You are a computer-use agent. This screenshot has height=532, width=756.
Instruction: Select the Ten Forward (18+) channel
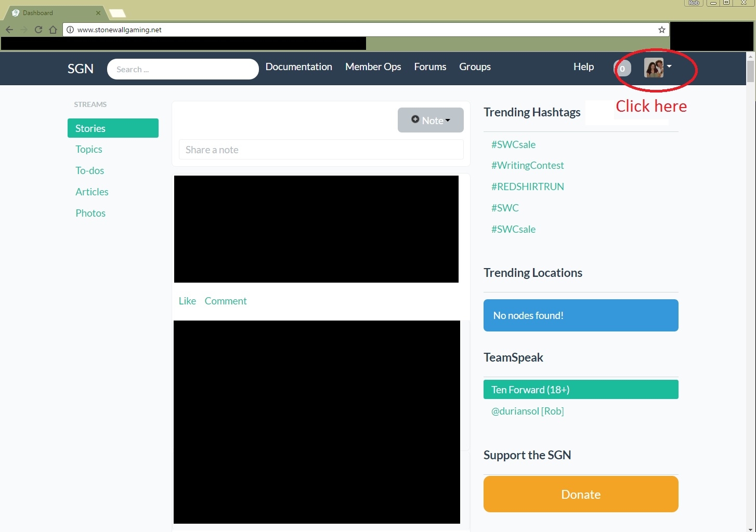pyautogui.click(x=581, y=390)
